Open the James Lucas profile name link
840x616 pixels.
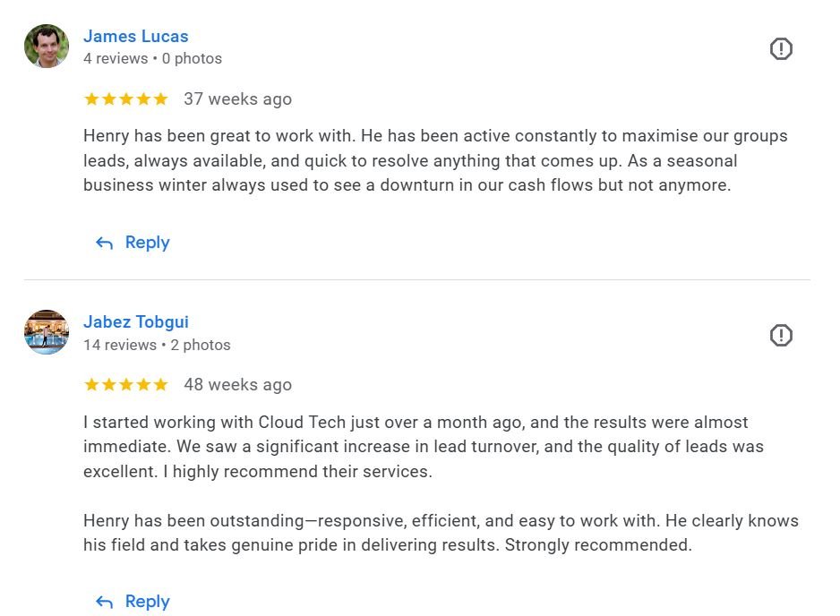(135, 36)
